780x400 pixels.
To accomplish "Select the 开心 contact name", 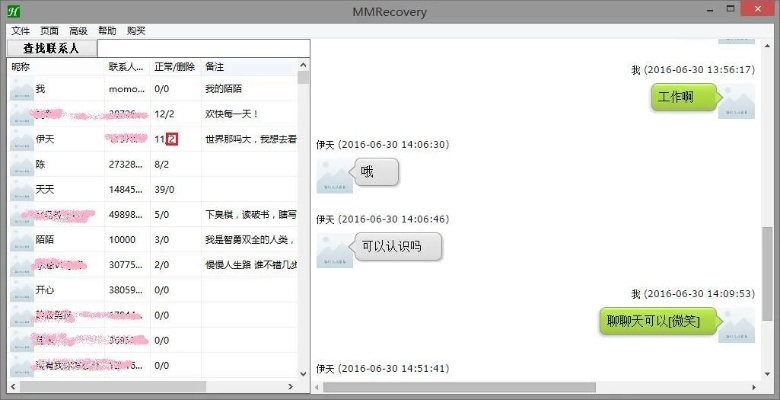I will (x=45, y=290).
